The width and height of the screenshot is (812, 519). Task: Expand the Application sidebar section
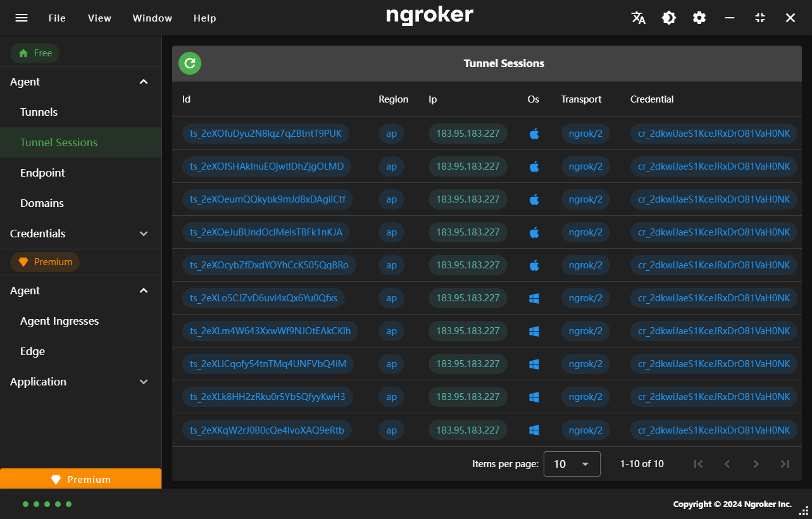click(x=144, y=382)
